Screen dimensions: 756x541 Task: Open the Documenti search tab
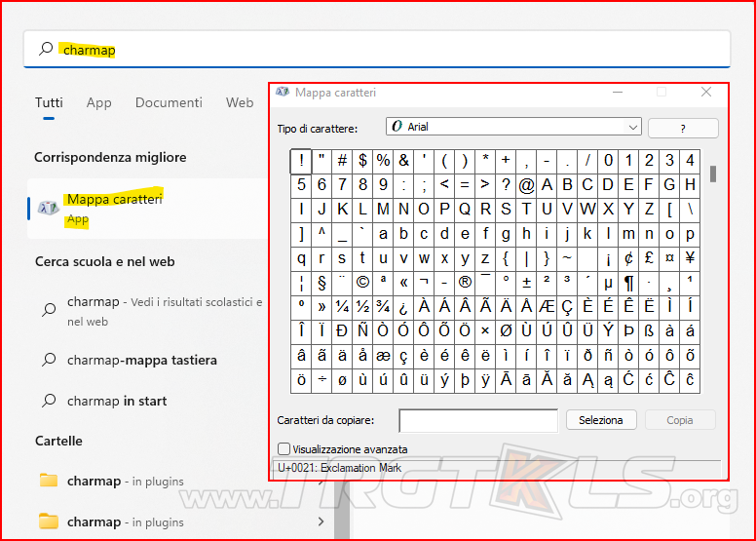pos(169,102)
